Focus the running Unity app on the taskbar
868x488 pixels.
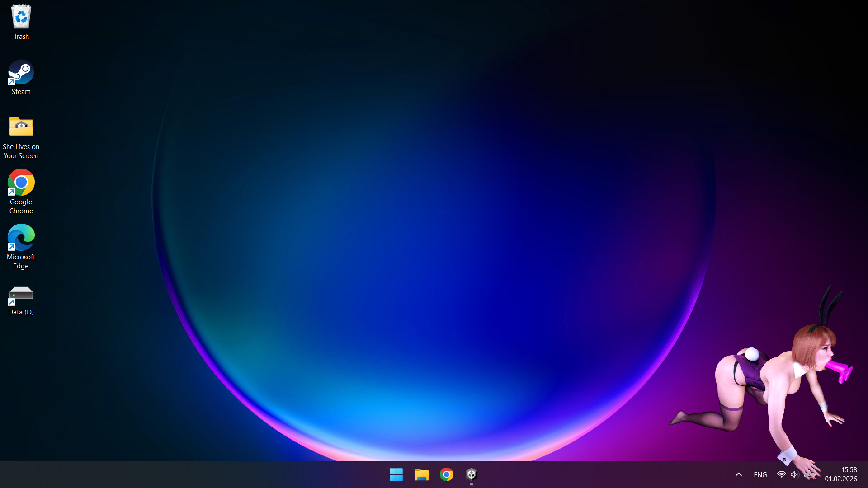point(472,474)
